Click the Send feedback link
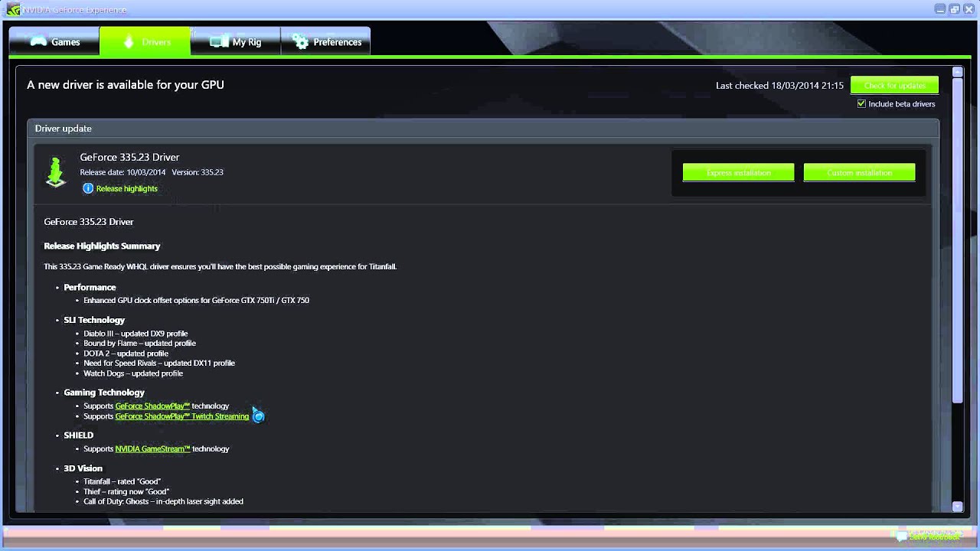Image resolution: width=980 pixels, height=551 pixels. click(x=934, y=536)
